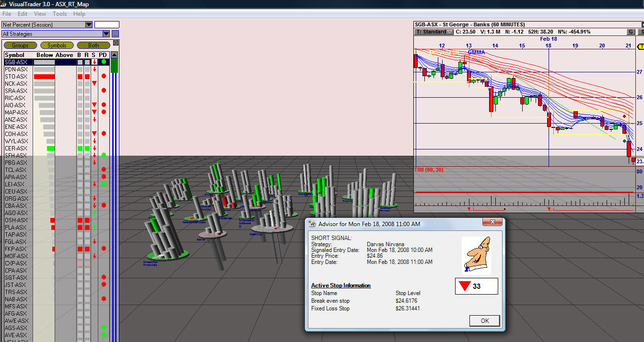Screen dimensions: 644x342
Task: Expand the All Strategies dropdown
Action: point(106,34)
